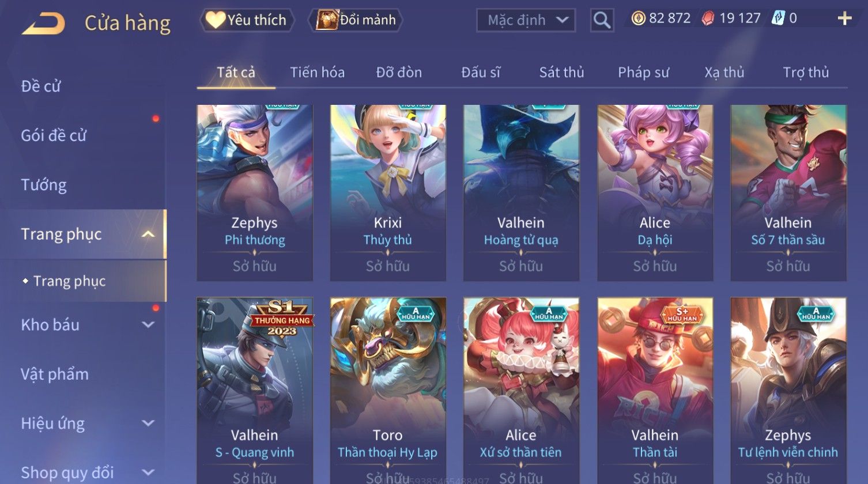Select the Tiến hóa tab
The width and height of the screenshot is (868, 484).
pyautogui.click(x=317, y=73)
